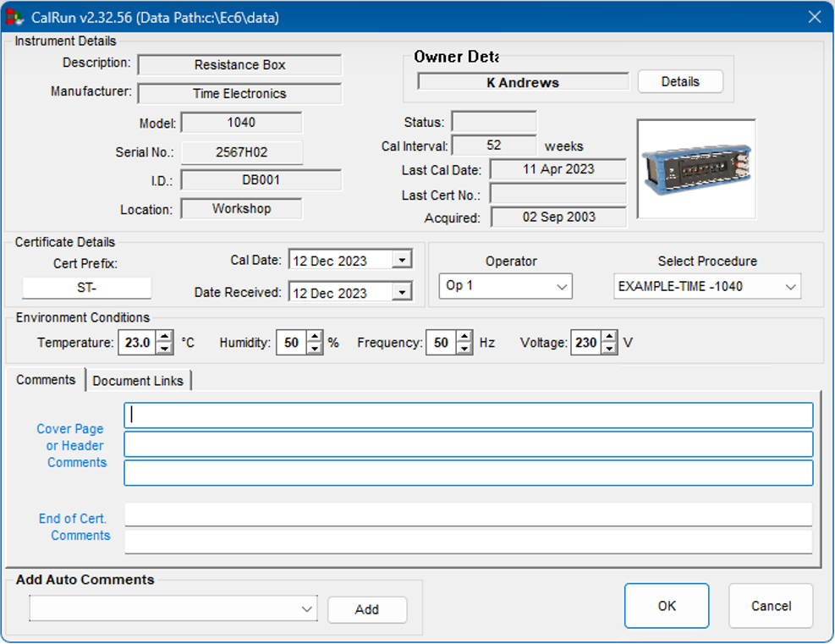Open owner Details button

[680, 82]
